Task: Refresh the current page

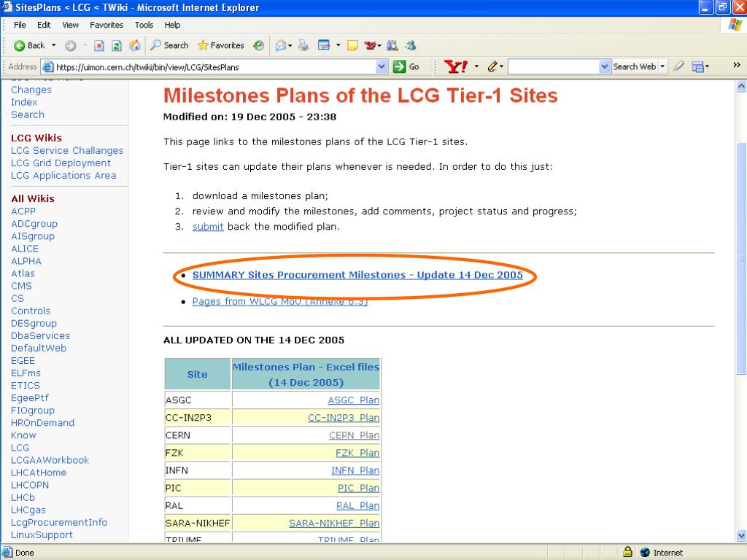Action: 116,46
